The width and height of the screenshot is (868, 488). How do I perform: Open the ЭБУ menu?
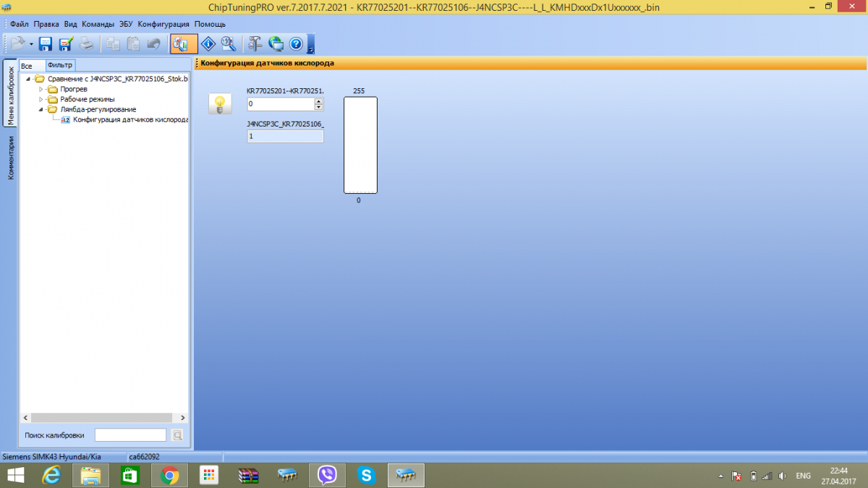(127, 24)
